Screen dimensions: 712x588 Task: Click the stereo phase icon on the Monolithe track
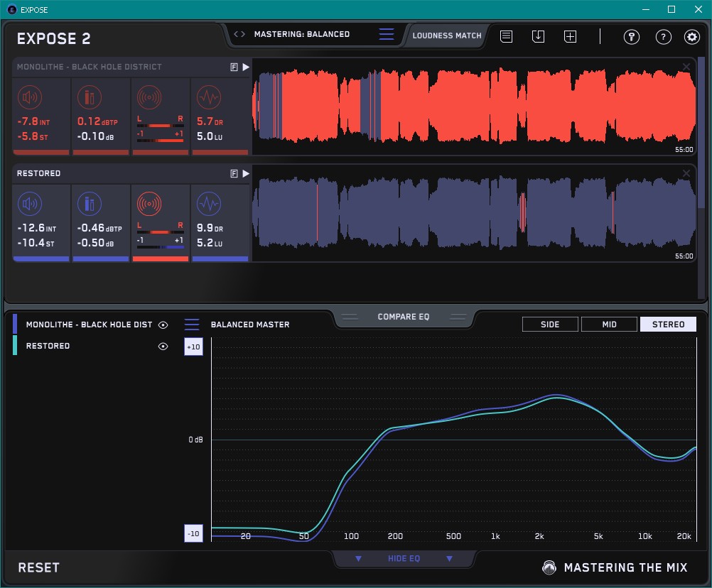click(149, 98)
